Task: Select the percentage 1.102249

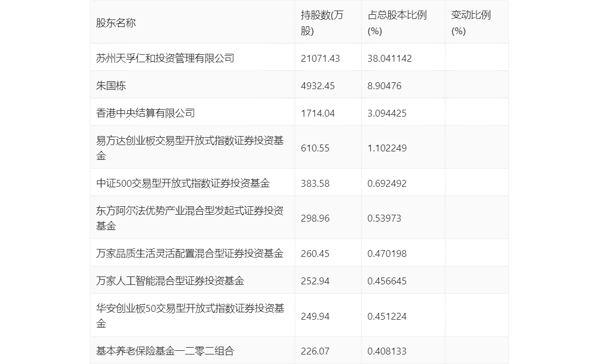Action: (387, 148)
